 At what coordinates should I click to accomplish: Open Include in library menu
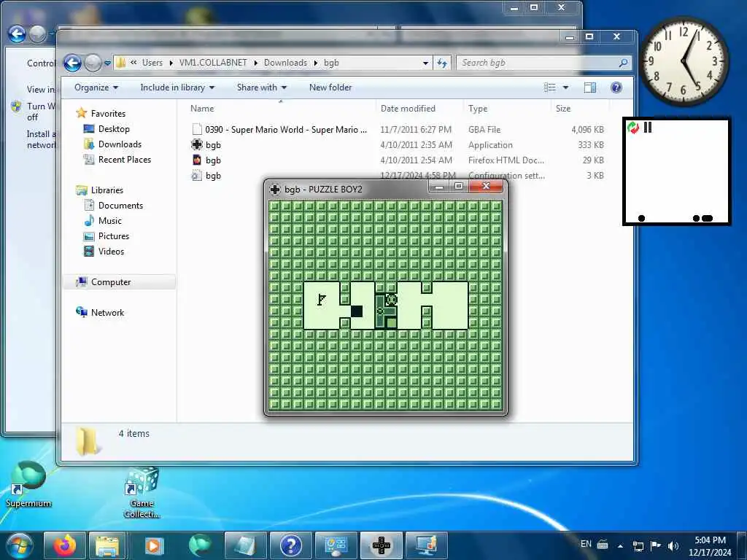177,87
